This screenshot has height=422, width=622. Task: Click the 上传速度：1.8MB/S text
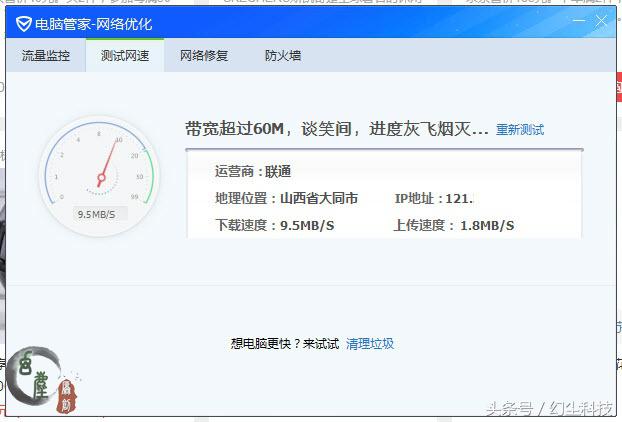pos(453,225)
